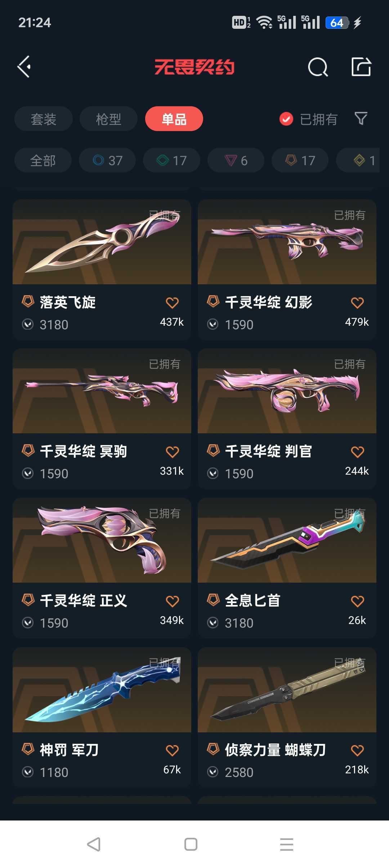Open the 千灵华绽 判官 item card
Screen dimensions: 389x868
point(287,419)
